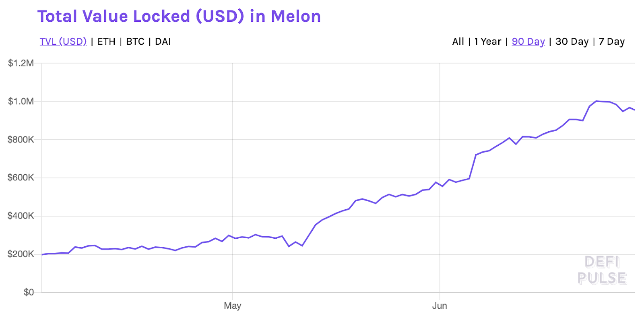Switch chart denomination to DAI
The width and height of the screenshot is (644, 316).
point(162,41)
